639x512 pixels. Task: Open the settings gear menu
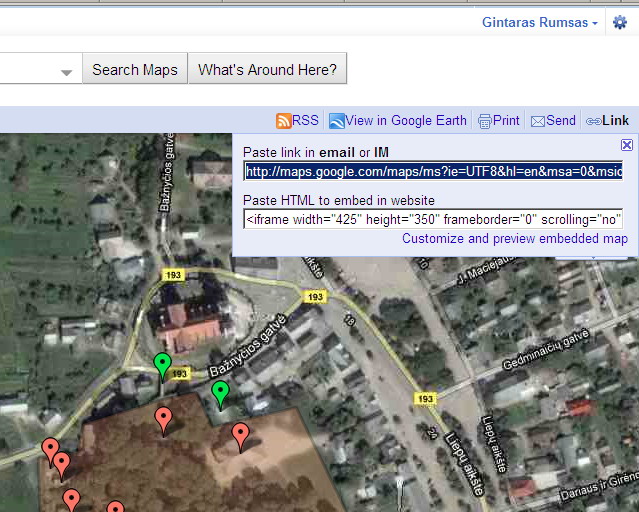(x=619, y=23)
